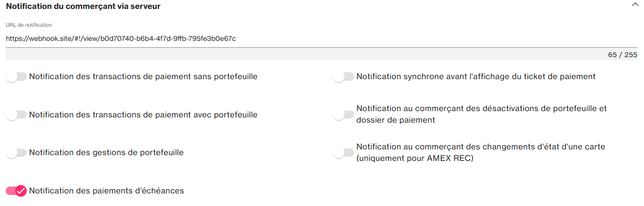Enable the AMEX REC card state switch
This screenshot has width=644, height=206.
coord(344,153)
